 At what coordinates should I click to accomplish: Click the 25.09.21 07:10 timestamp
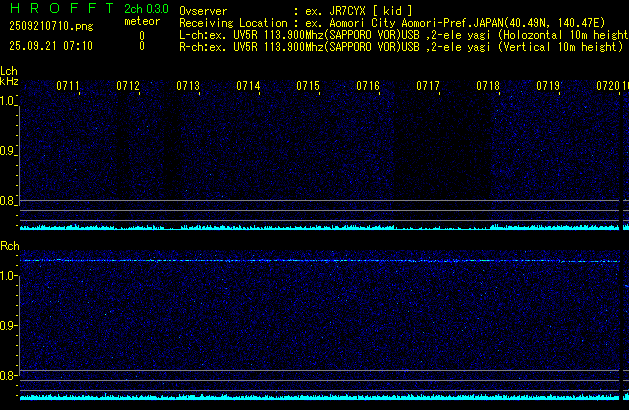[x=50, y=46]
